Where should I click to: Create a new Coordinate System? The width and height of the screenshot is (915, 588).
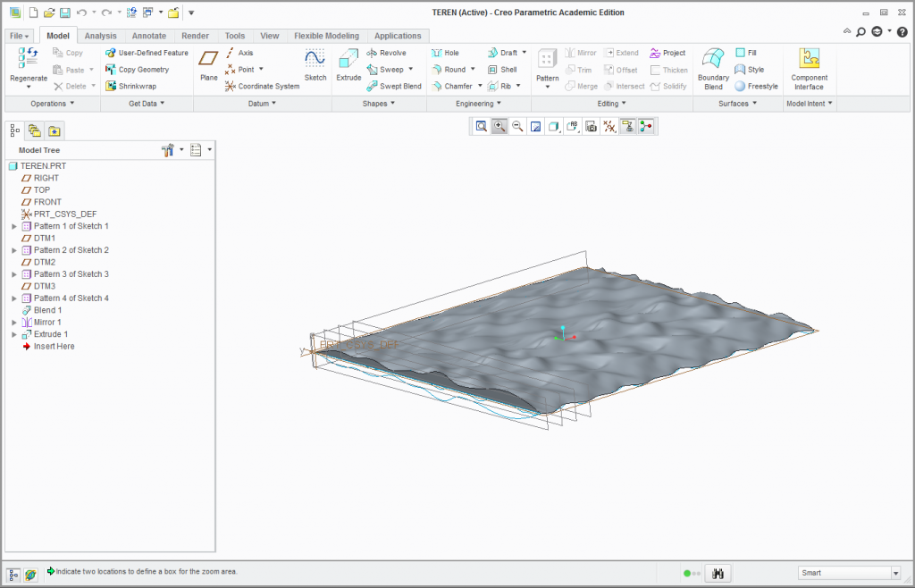click(x=262, y=87)
